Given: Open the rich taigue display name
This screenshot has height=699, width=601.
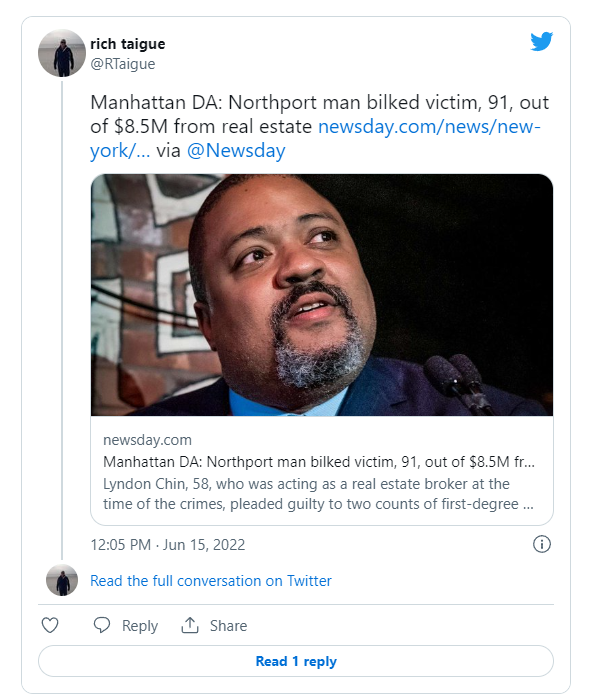Looking at the screenshot, I should tap(127, 44).
